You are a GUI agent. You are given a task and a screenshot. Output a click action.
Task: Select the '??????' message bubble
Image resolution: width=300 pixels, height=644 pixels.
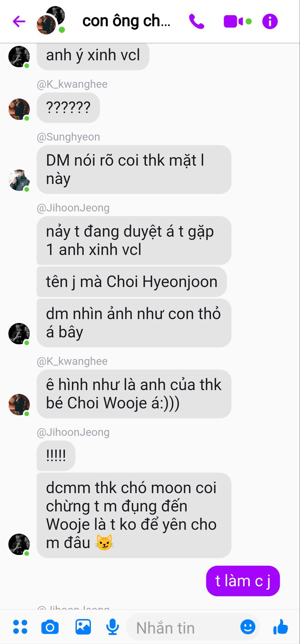pos(68,108)
